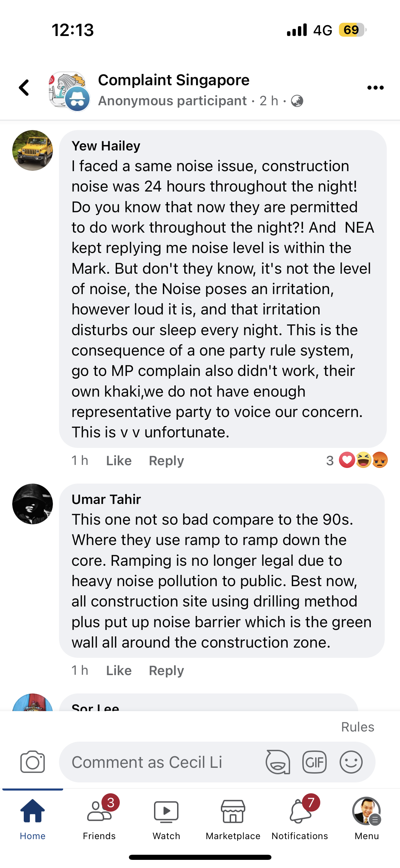This screenshot has width=400, height=868.
Task: Open the GIF picker
Action: (315, 762)
